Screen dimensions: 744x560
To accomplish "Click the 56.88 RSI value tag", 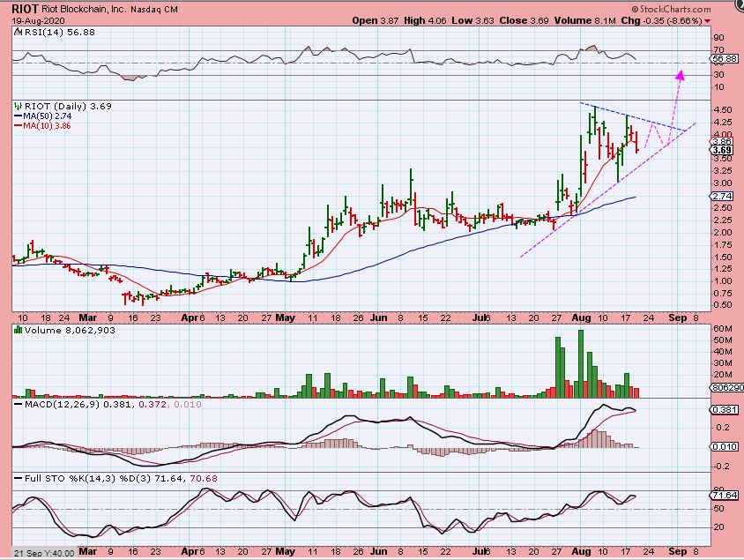I will (725, 58).
